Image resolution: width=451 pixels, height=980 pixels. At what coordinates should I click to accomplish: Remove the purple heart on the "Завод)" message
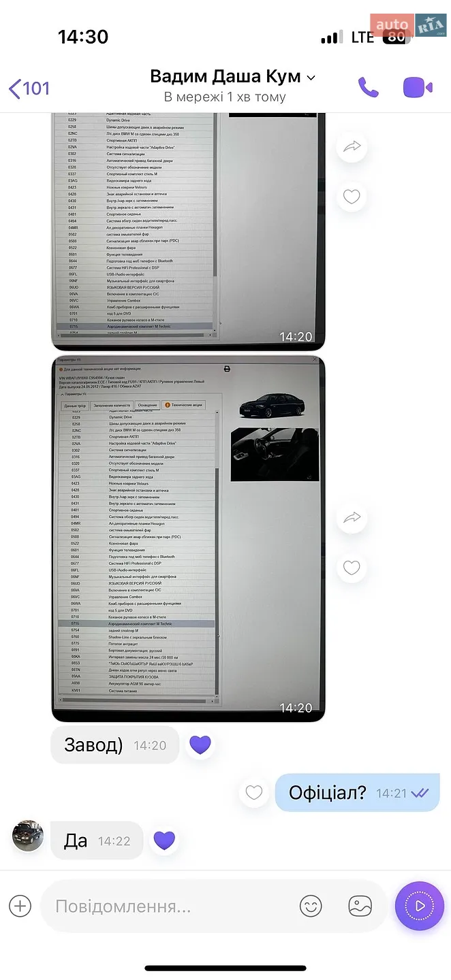point(200,745)
